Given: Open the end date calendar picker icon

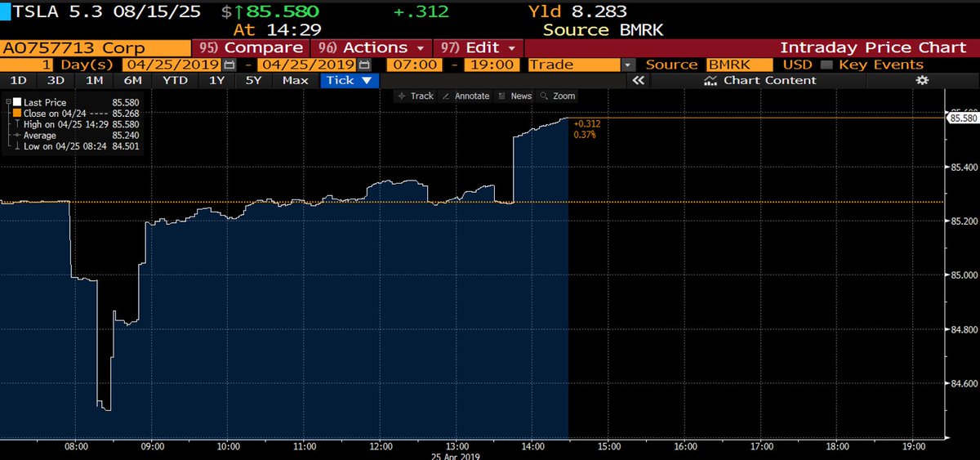Looking at the screenshot, I should click(x=364, y=65).
